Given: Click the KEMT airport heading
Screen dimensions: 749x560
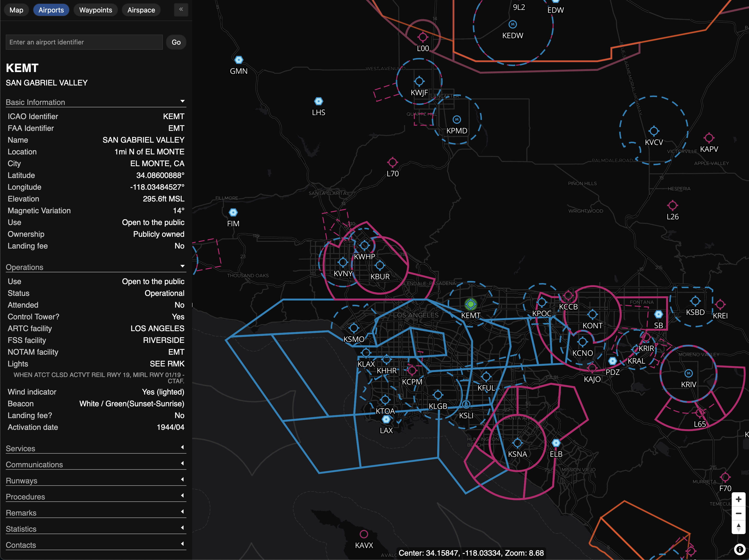Looking at the screenshot, I should click(22, 68).
